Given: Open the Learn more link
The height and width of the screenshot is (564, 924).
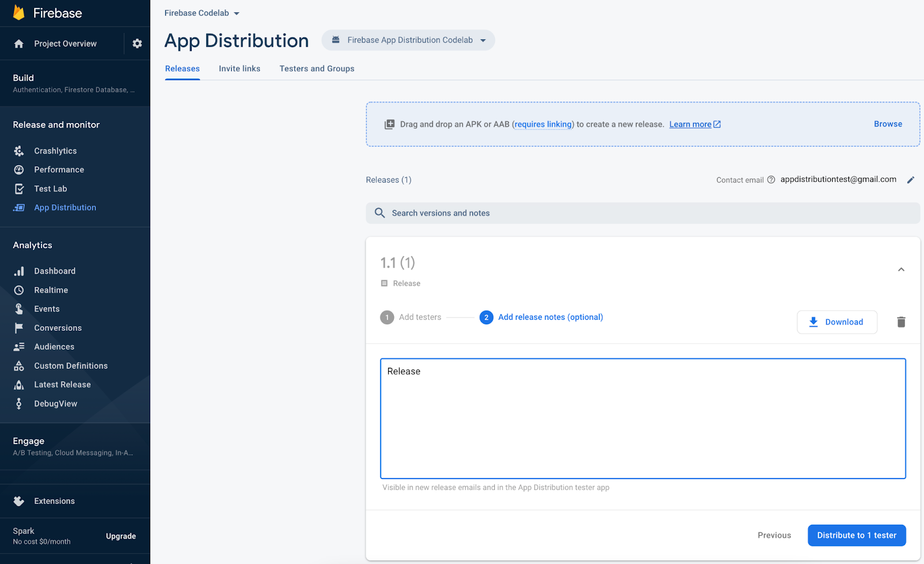Looking at the screenshot, I should coord(691,125).
